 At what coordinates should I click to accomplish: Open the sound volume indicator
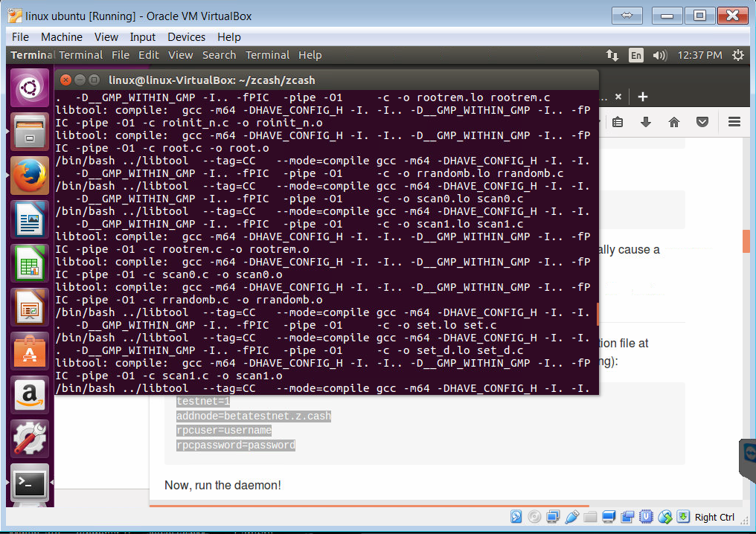click(x=659, y=56)
